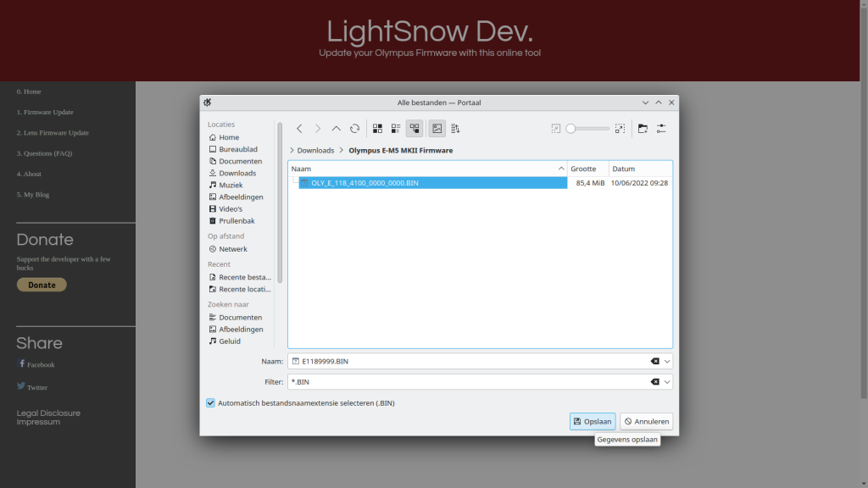Search for Documenten under Zoeken naar
This screenshot has height=488, width=868.
240,318
